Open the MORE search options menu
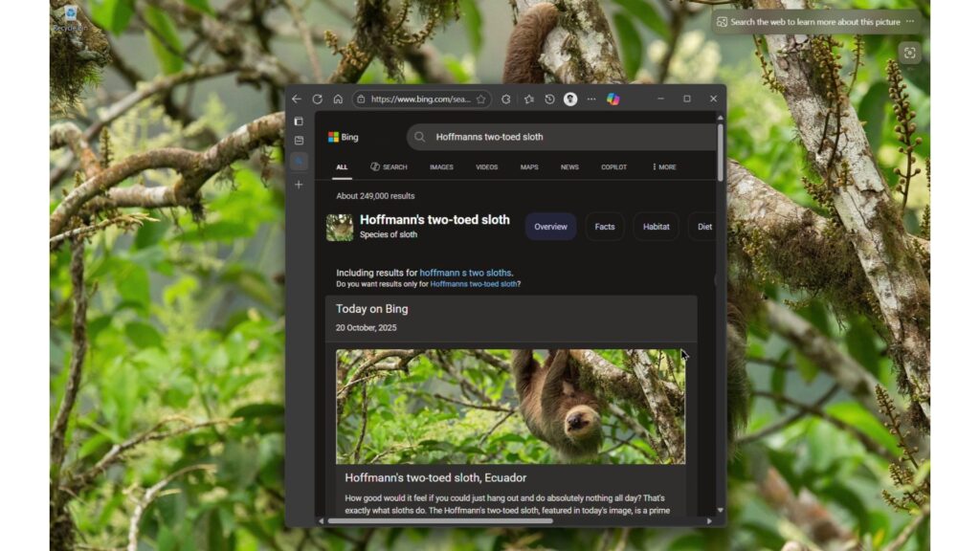Image resolution: width=980 pixels, height=551 pixels. [x=663, y=166]
